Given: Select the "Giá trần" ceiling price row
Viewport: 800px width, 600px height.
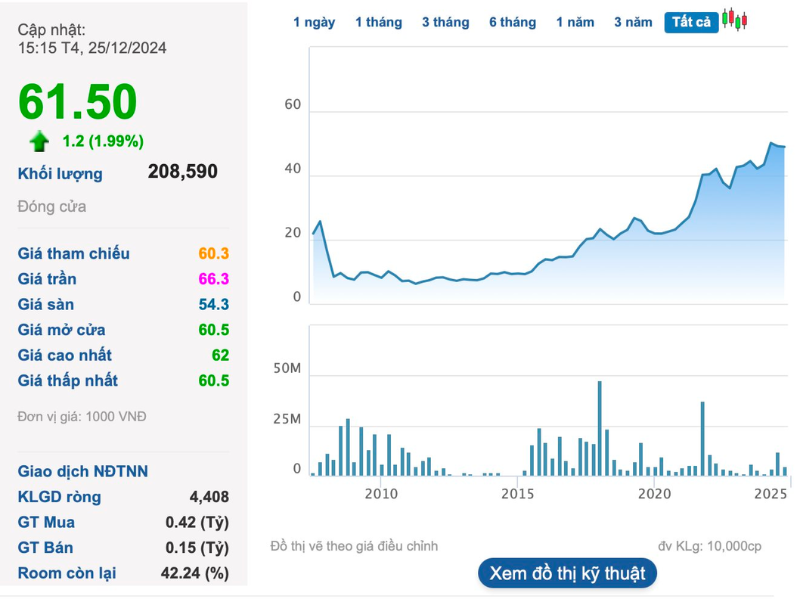Looking at the screenshot, I should (123, 279).
